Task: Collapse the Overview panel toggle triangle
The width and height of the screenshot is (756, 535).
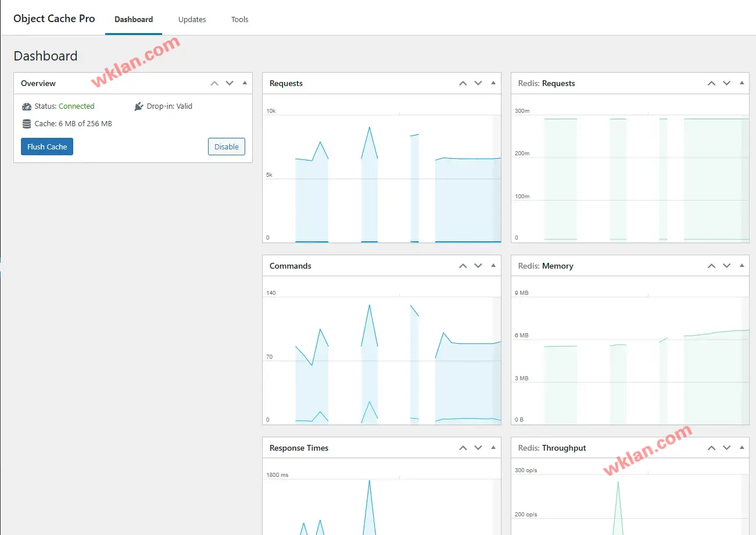Action: tap(245, 83)
